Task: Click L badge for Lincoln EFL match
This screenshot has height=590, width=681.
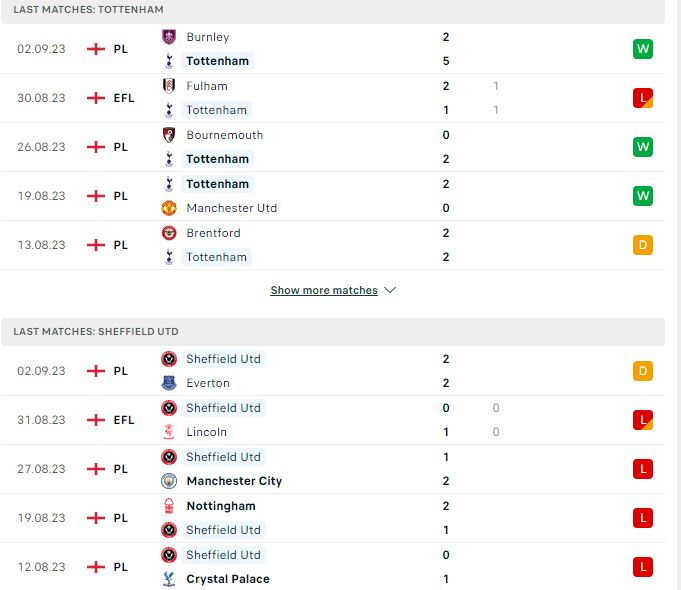Action: [x=643, y=420]
